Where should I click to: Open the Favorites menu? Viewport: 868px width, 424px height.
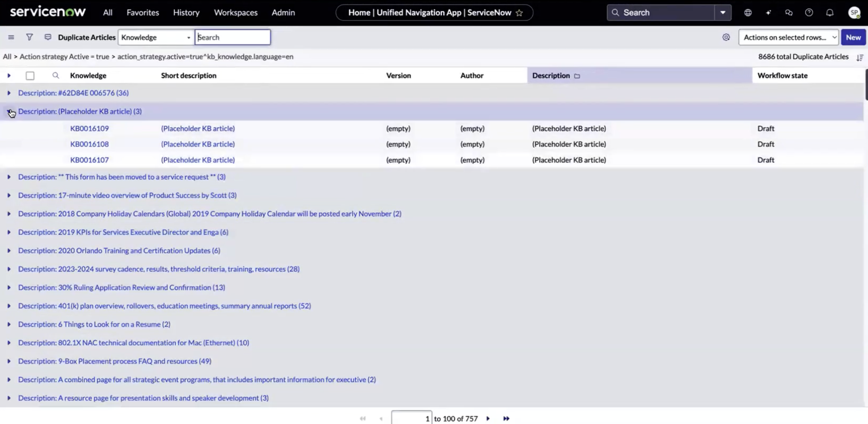coord(142,13)
